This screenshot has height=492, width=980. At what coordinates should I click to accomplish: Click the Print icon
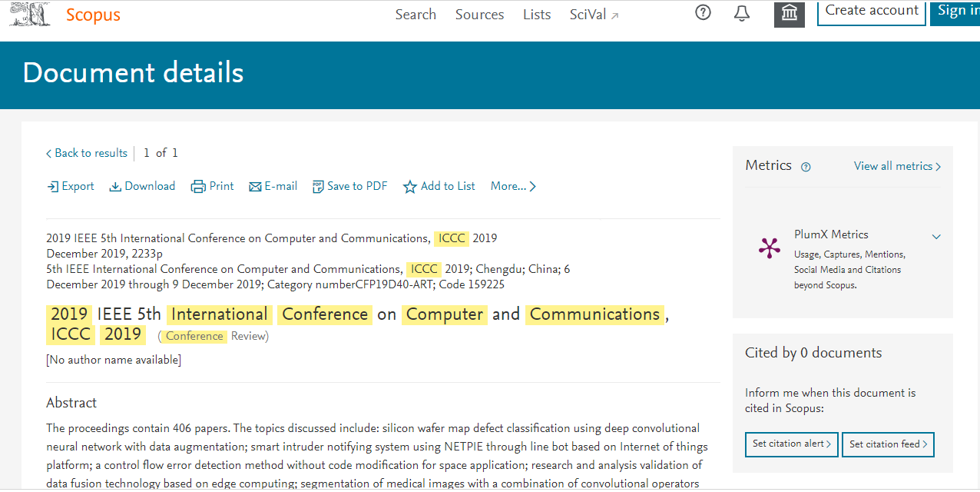coord(198,187)
